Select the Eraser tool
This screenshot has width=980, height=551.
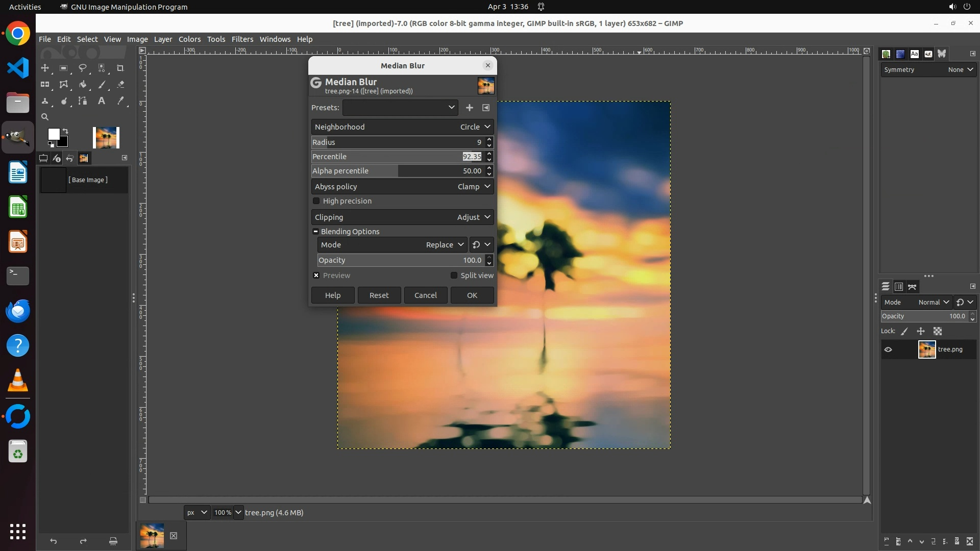[x=120, y=85]
